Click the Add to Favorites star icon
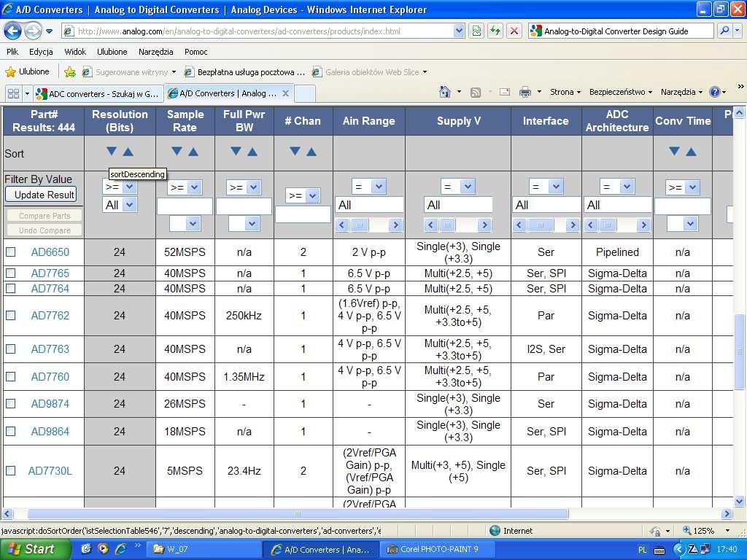Screen dimensions: 747x560 point(69,72)
